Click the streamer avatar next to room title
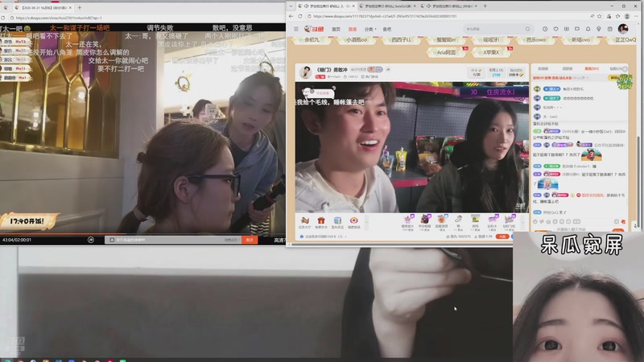 point(305,72)
